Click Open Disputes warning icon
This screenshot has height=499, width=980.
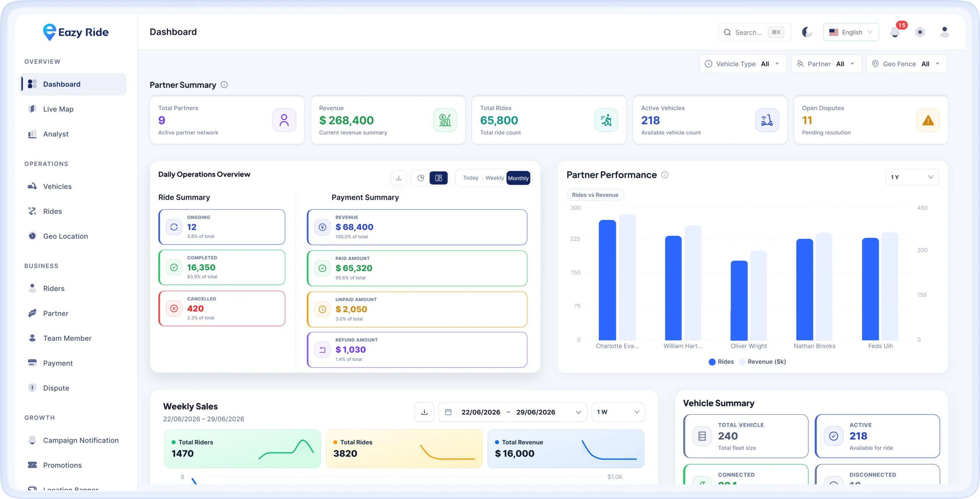pyautogui.click(x=928, y=120)
